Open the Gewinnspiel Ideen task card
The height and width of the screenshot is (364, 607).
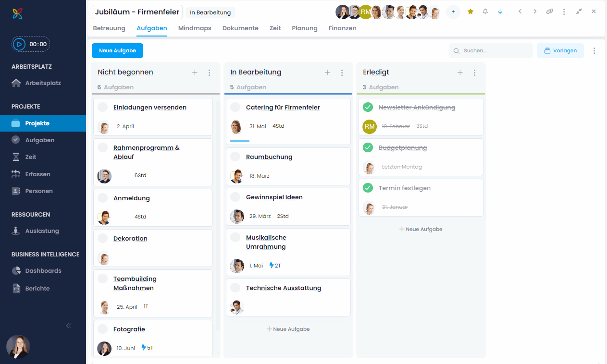288,206
